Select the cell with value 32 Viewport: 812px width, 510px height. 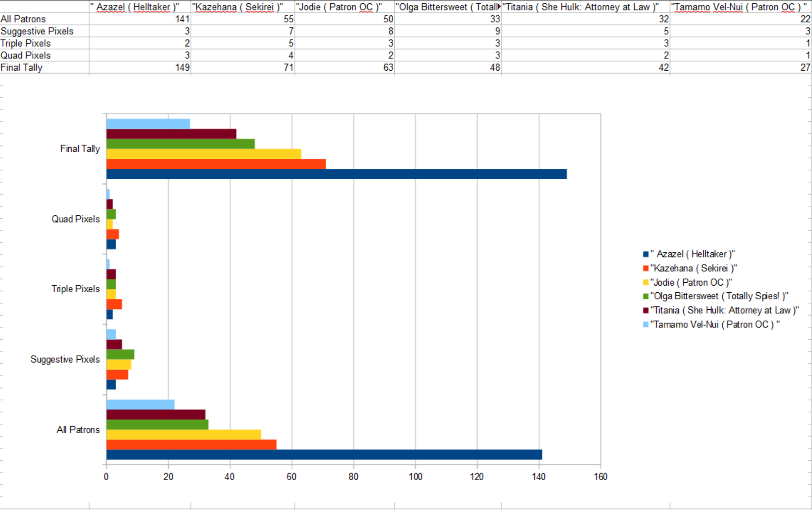point(585,19)
